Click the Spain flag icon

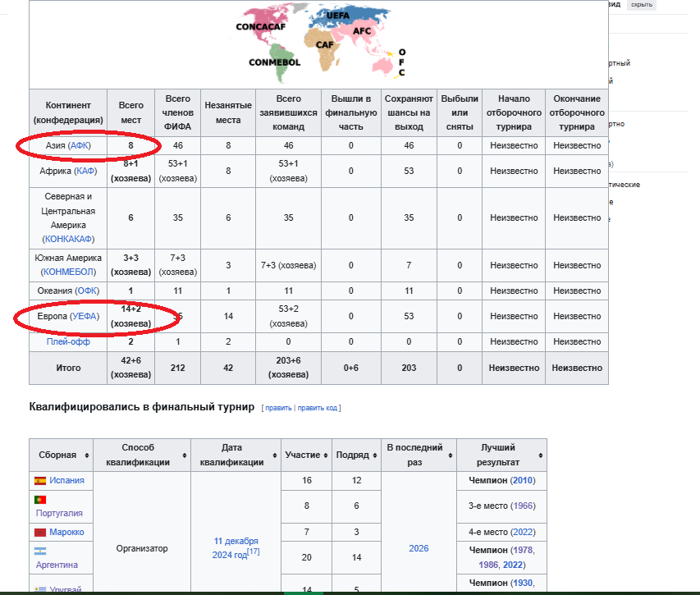[40, 481]
